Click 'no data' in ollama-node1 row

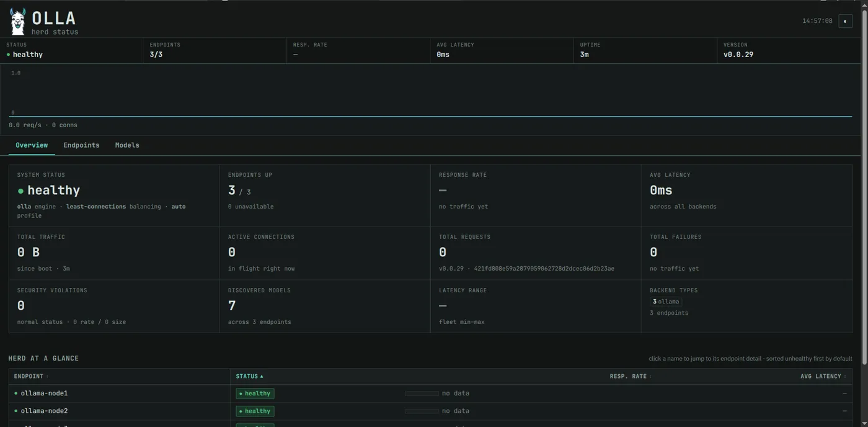click(x=456, y=393)
